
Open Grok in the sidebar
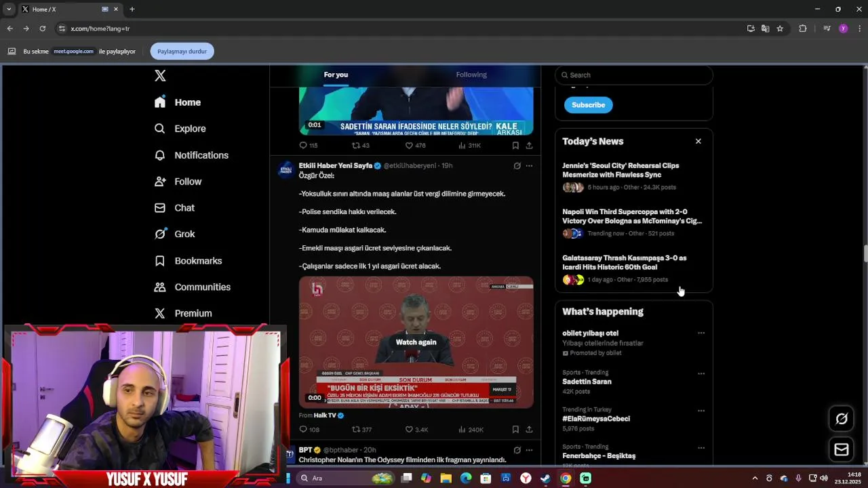coord(174,234)
